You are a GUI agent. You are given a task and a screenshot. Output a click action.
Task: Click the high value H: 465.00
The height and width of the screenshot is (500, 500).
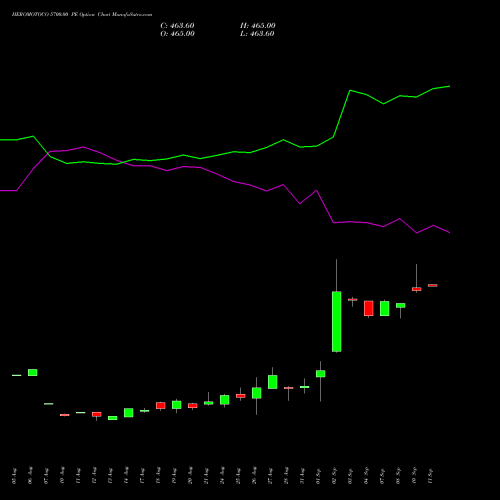click(x=258, y=26)
